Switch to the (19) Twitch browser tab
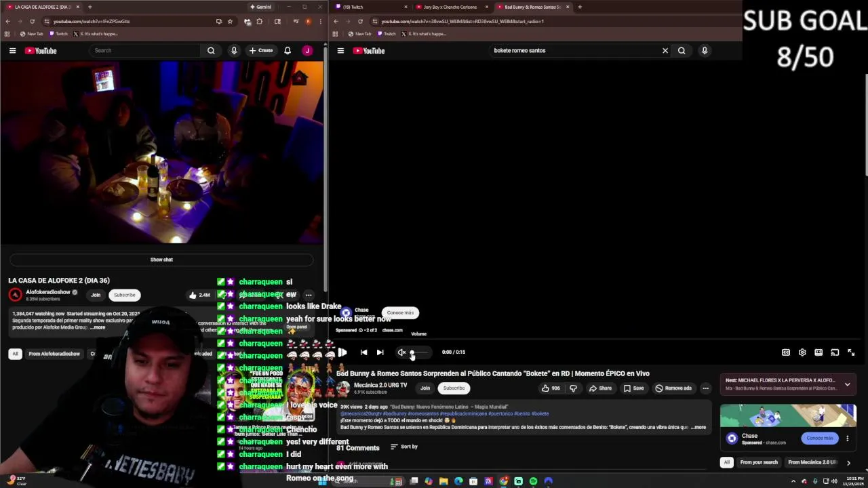Image resolution: width=868 pixels, height=488 pixels. (x=370, y=7)
